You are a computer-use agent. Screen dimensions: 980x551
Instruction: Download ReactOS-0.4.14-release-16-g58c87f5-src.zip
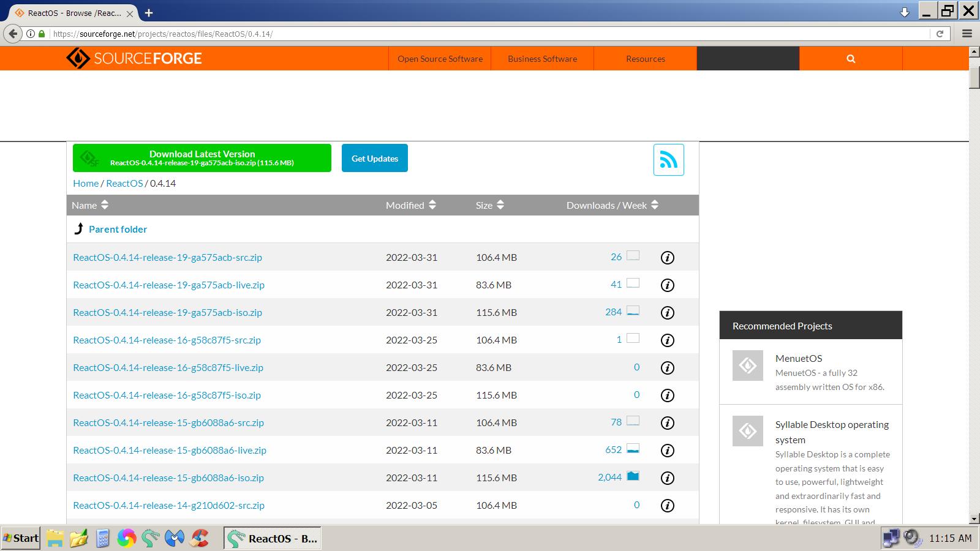point(167,340)
